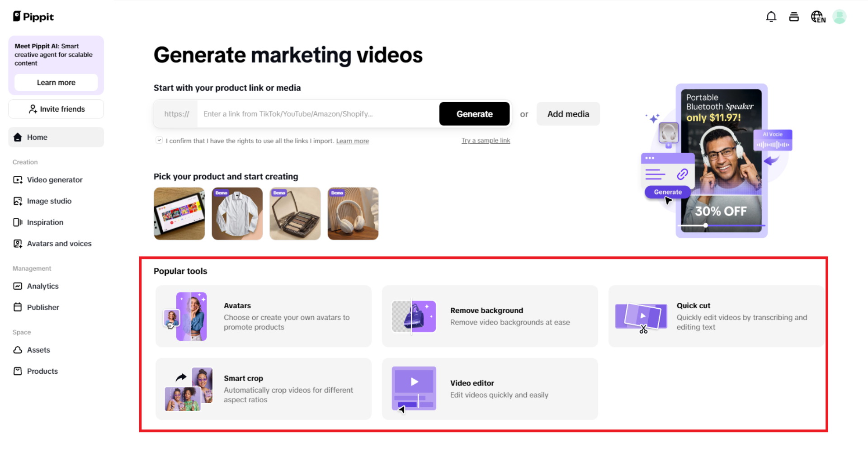Open the Smart crop tool title

(243, 378)
